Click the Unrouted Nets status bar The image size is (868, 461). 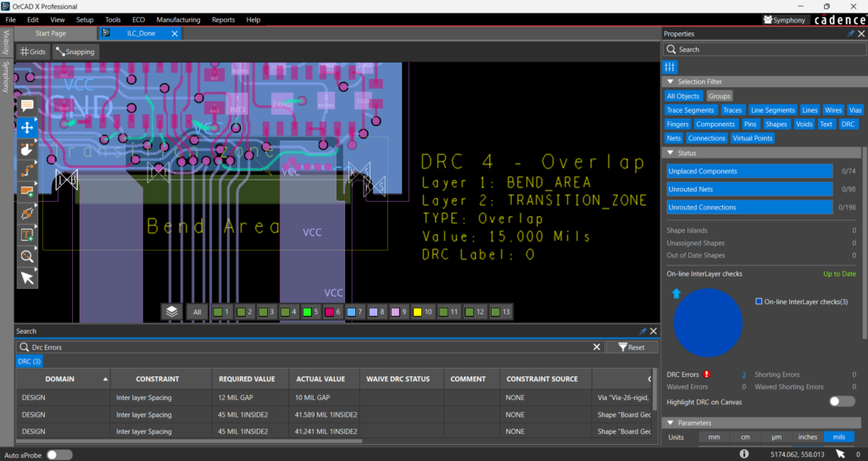[749, 189]
